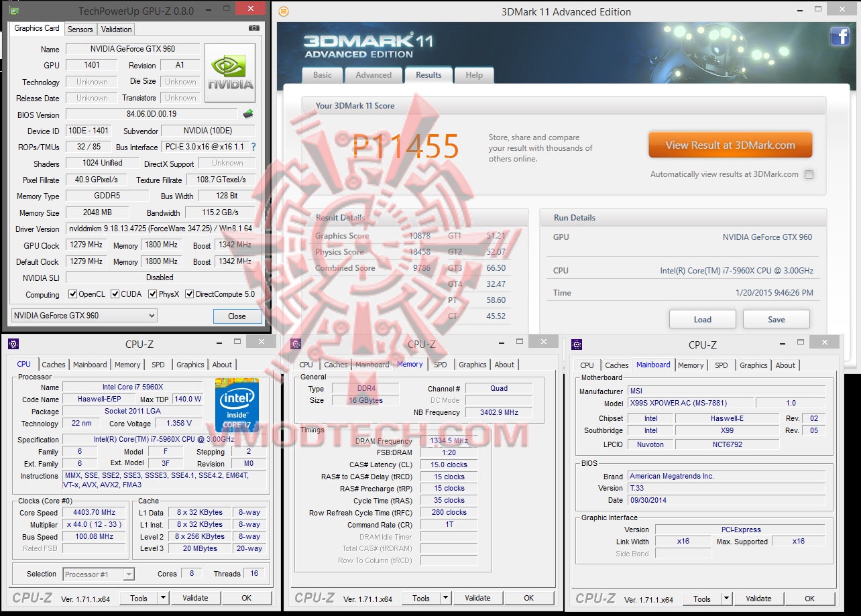The height and width of the screenshot is (616, 861).
Task: Open the Caches tab in the CPU-Z processor window
Action: tap(54, 365)
